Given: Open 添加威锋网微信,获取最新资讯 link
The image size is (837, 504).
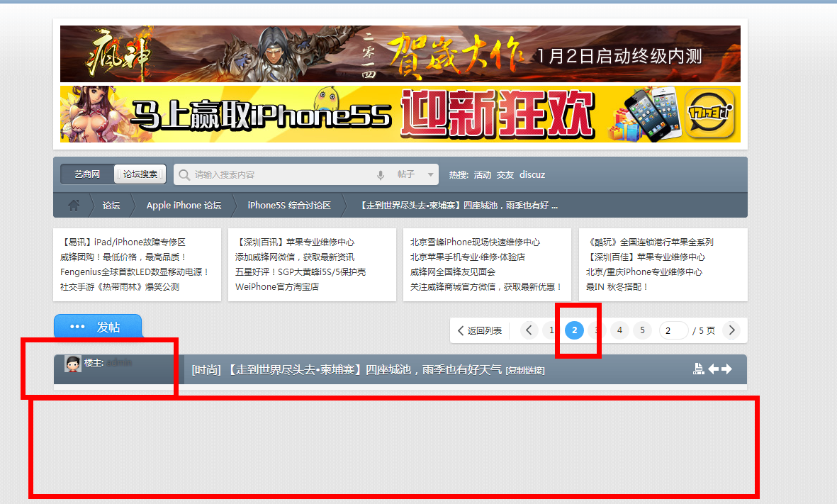Looking at the screenshot, I should coord(295,257).
